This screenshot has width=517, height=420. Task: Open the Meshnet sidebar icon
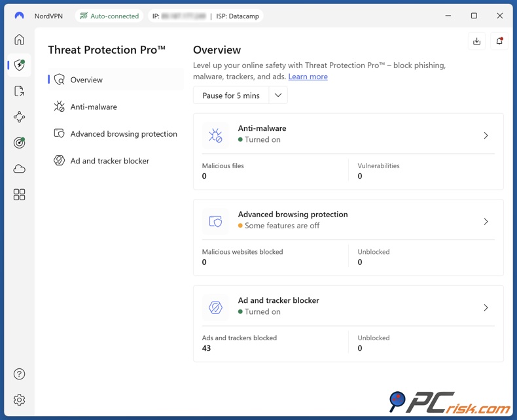20,117
